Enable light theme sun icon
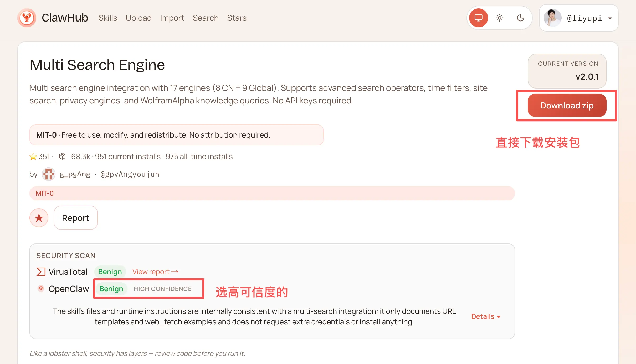This screenshot has height=364, width=636. (499, 18)
